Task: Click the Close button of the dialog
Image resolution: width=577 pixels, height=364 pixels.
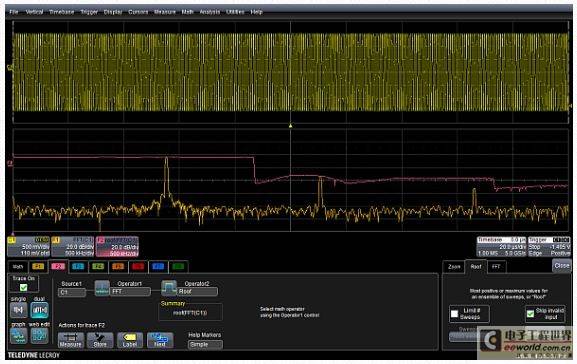Action: tap(562, 266)
